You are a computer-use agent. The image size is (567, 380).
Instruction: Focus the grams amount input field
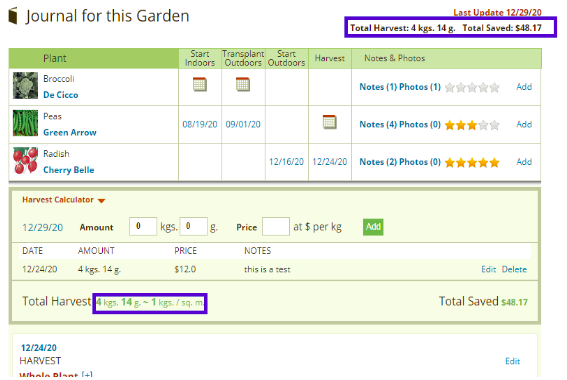(x=193, y=226)
